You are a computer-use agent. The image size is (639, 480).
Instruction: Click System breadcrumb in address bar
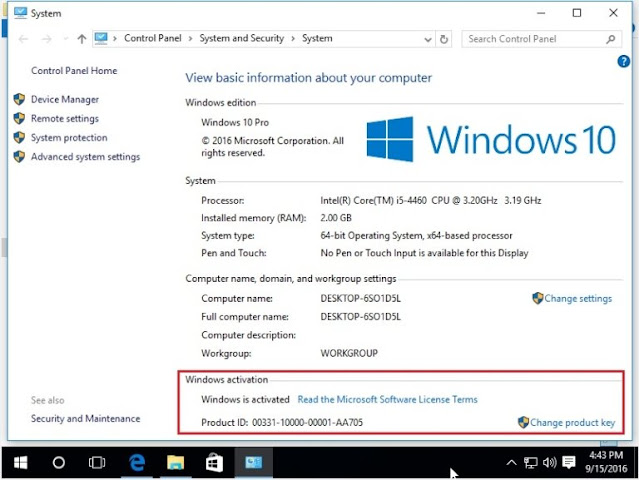pos(317,38)
